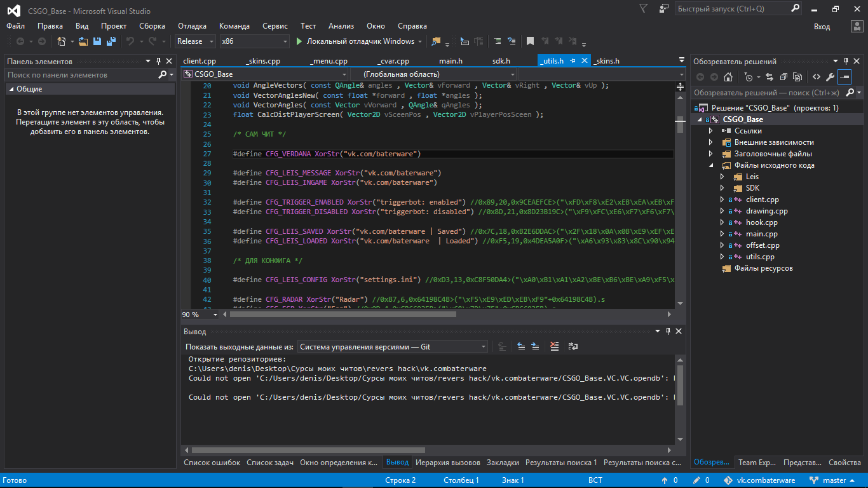Select drawing.cpp in Solution Explorer
868x488 pixels.
(767, 211)
